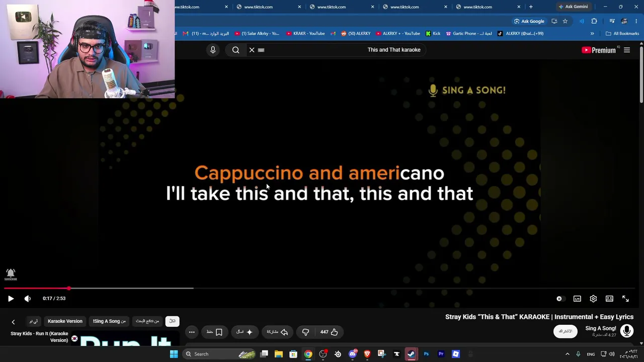Select the 'Karaoke Version' filter chip
Viewport: 644px width, 362px height.
(65, 321)
